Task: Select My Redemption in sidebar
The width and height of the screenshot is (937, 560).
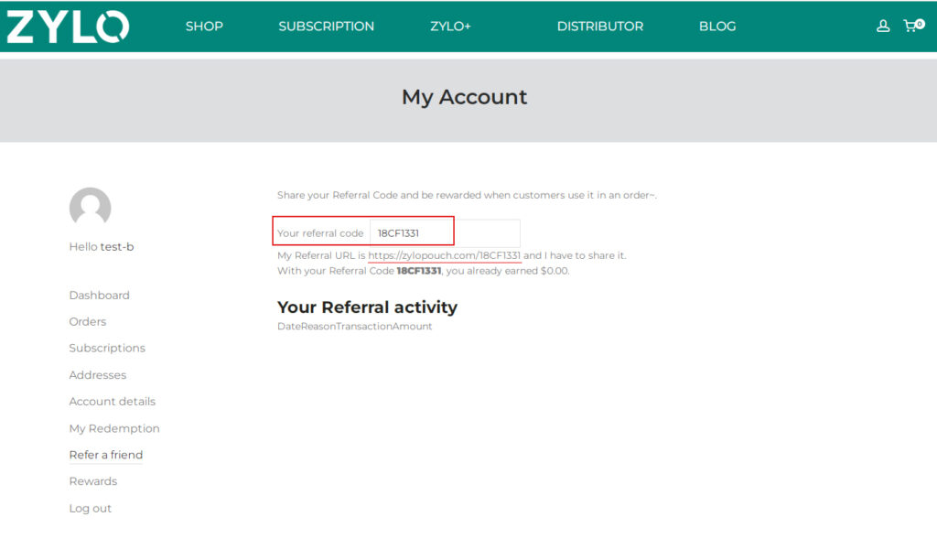Action: point(114,428)
